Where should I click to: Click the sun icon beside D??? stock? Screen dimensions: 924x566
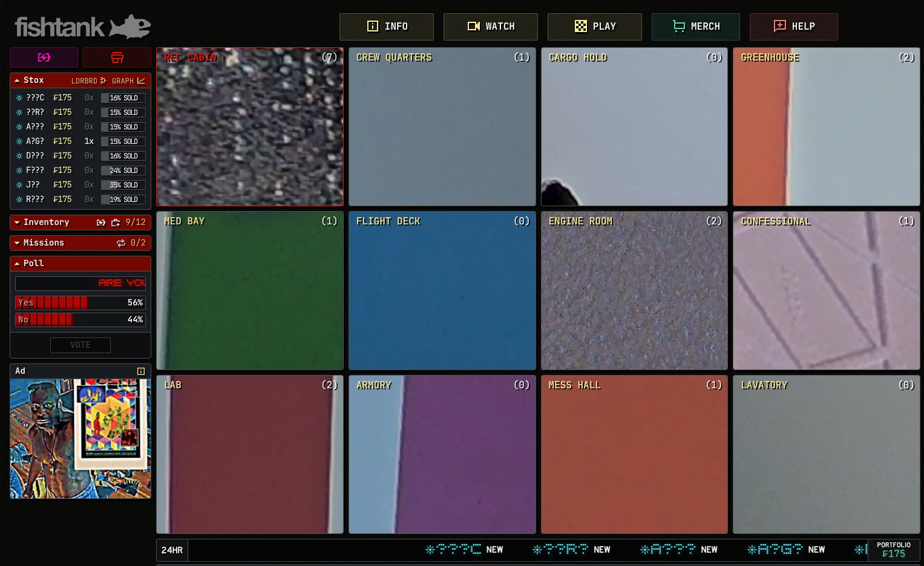tap(19, 156)
